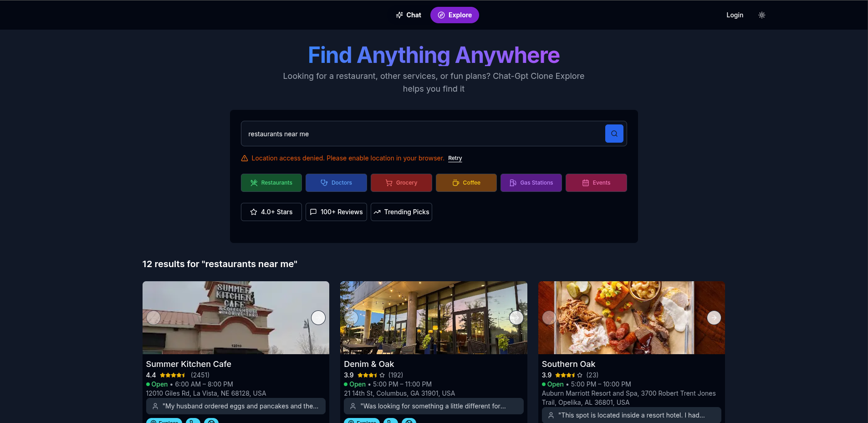Toggle the 4.0+ Stars filter

pyautogui.click(x=271, y=212)
